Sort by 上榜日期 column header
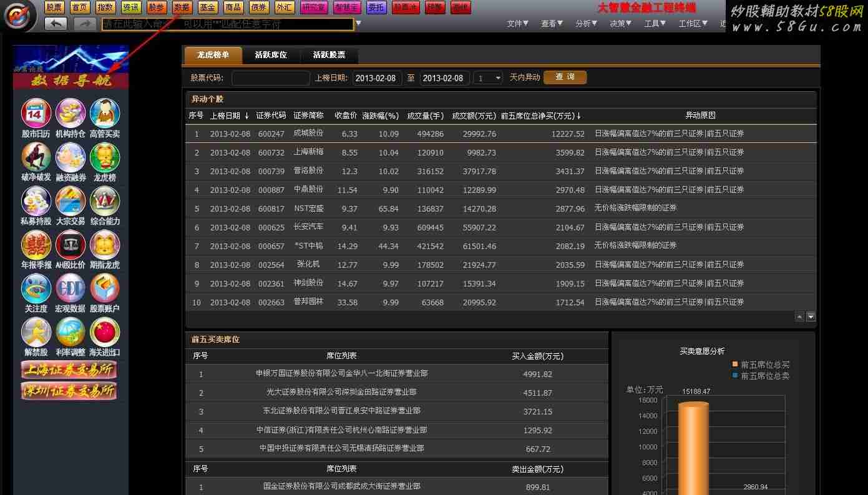868x495 pixels. (229, 115)
